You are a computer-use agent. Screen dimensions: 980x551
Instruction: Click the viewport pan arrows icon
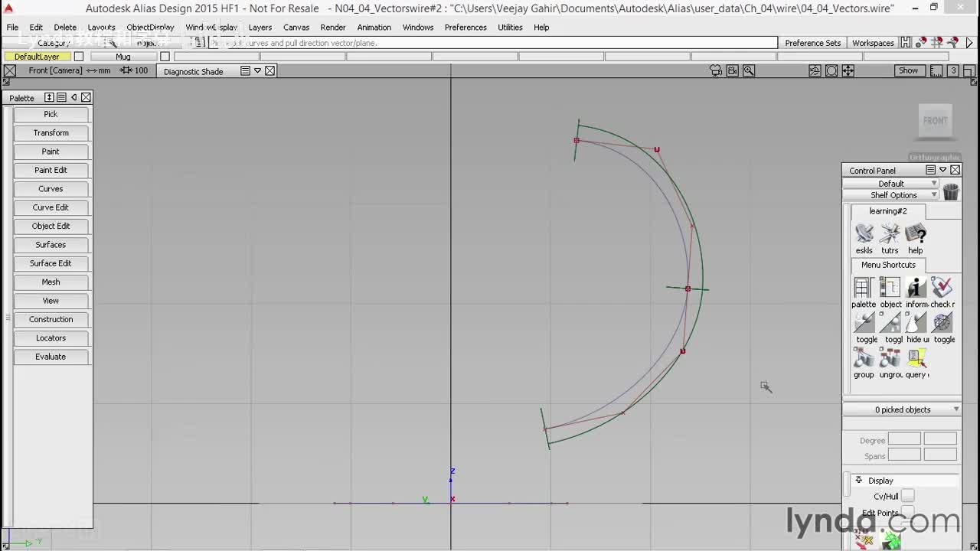pyautogui.click(x=848, y=70)
